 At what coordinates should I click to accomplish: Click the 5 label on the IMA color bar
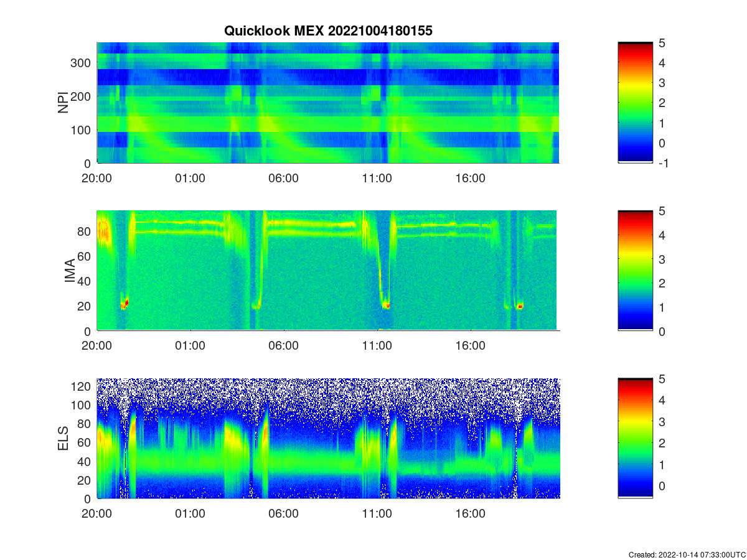pyautogui.click(x=660, y=211)
